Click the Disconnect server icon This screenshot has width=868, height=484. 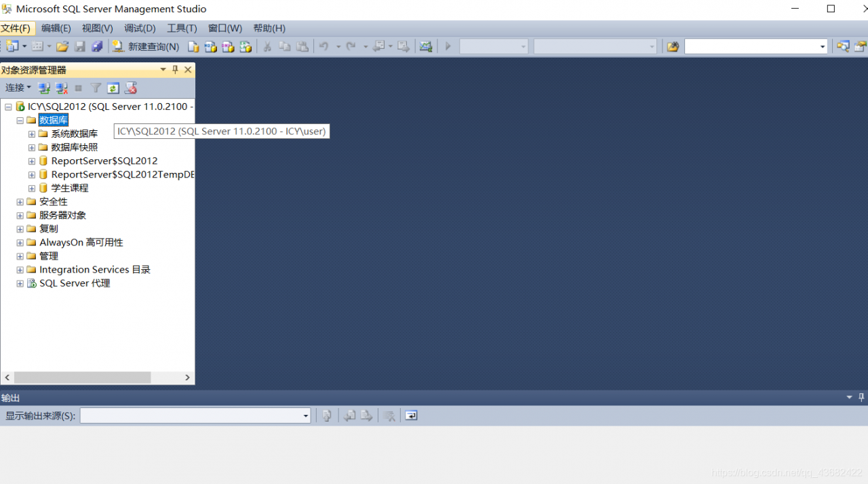click(61, 88)
